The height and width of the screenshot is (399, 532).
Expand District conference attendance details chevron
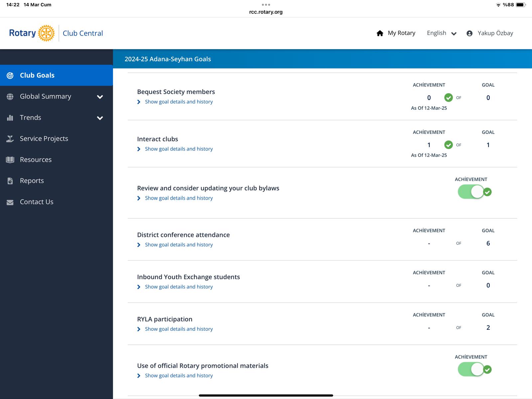139,245
